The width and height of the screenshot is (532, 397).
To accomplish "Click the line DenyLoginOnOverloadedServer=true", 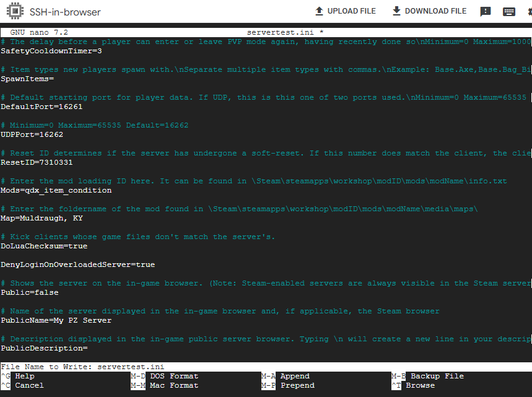I will tap(77, 264).
